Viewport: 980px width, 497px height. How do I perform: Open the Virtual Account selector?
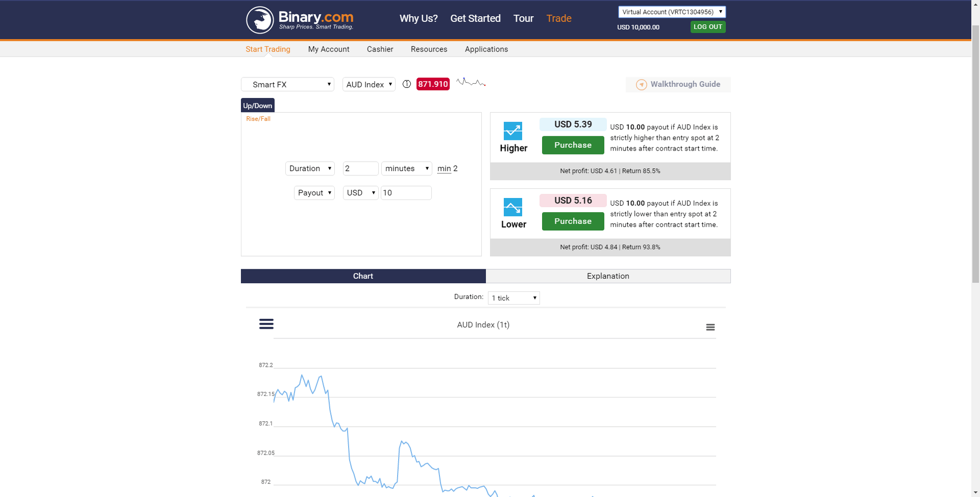[672, 12]
